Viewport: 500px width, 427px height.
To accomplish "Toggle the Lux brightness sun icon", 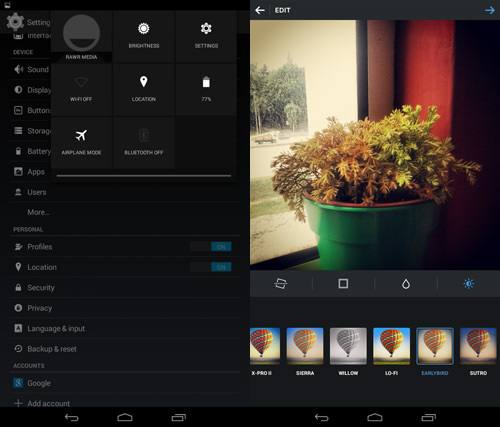I will pyautogui.click(x=469, y=284).
